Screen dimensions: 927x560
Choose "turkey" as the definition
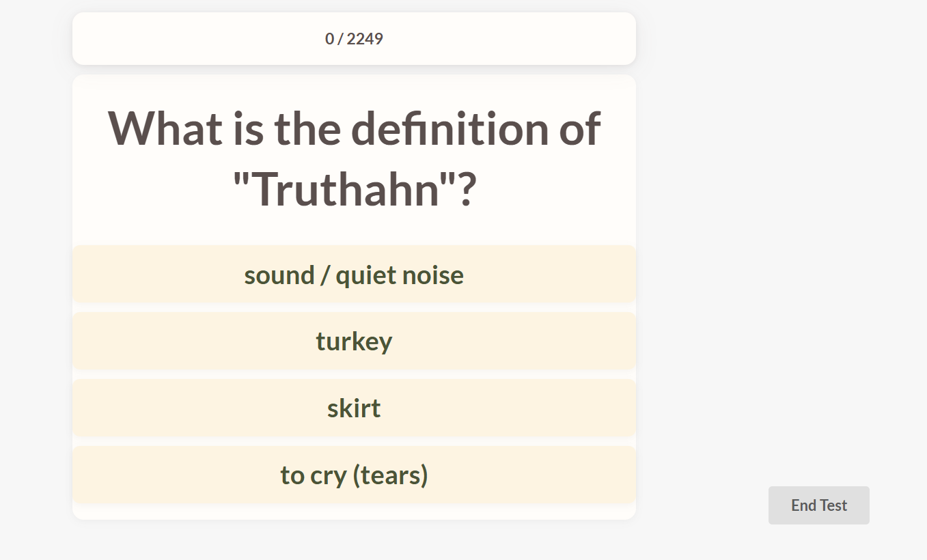(x=354, y=341)
